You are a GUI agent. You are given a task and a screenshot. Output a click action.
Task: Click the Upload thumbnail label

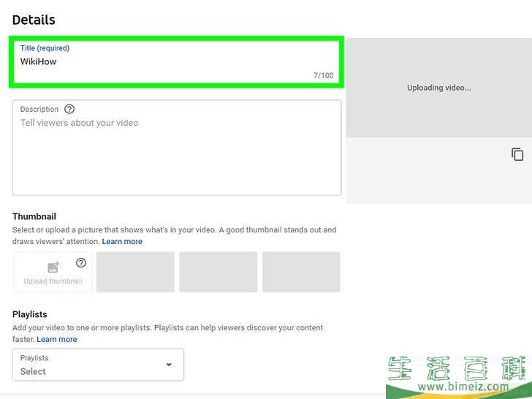coord(53,281)
